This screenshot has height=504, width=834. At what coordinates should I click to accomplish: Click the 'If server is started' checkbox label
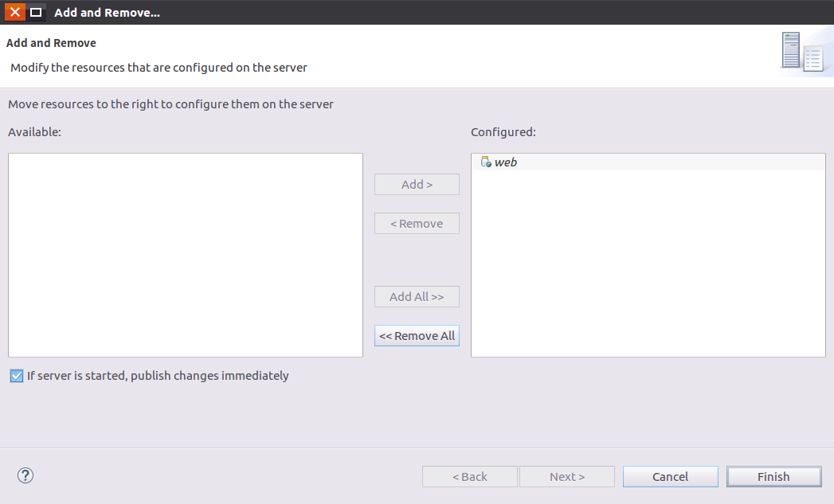tap(158, 376)
